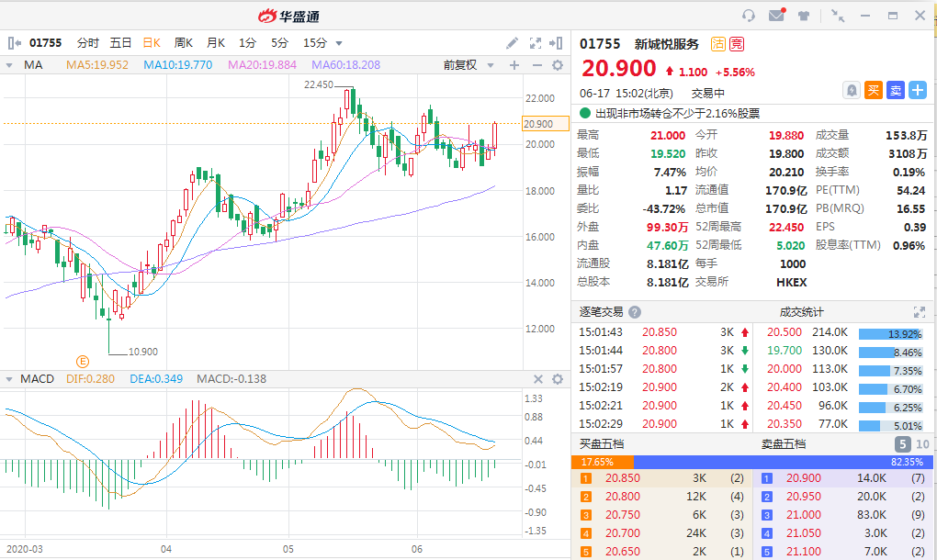Collapse left panel icon next to 01755

(x=15, y=43)
